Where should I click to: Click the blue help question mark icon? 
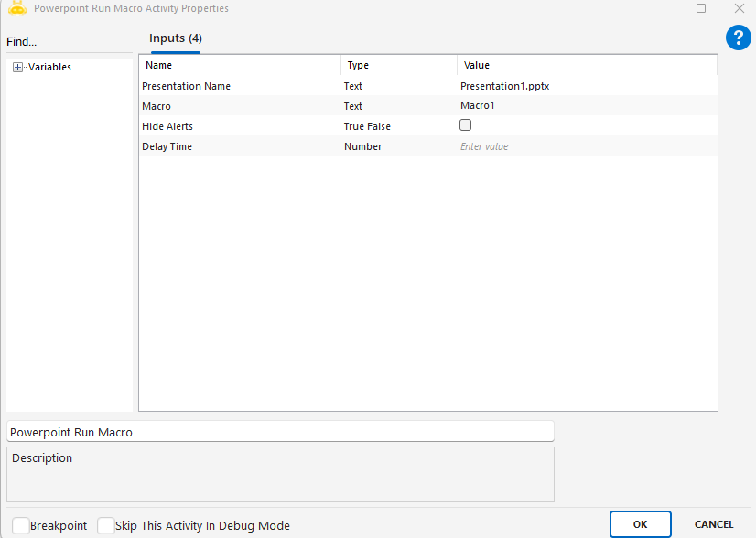[x=739, y=38]
